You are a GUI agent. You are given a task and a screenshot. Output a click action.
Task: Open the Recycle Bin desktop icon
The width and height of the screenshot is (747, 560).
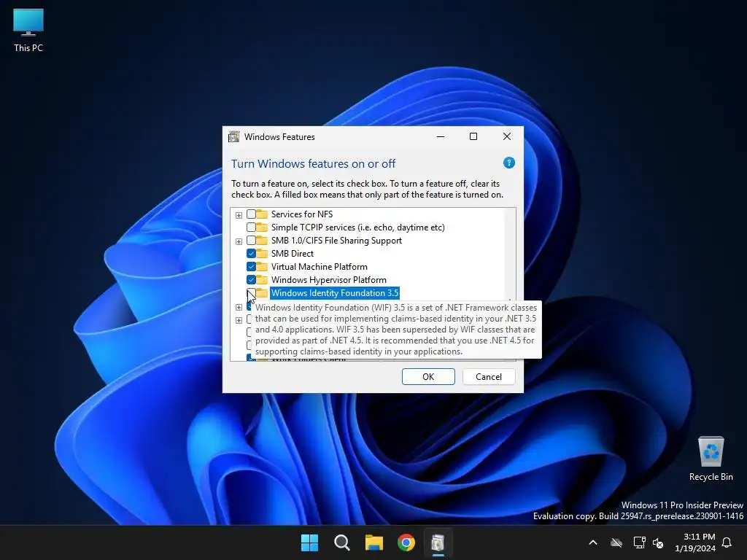pos(711,459)
